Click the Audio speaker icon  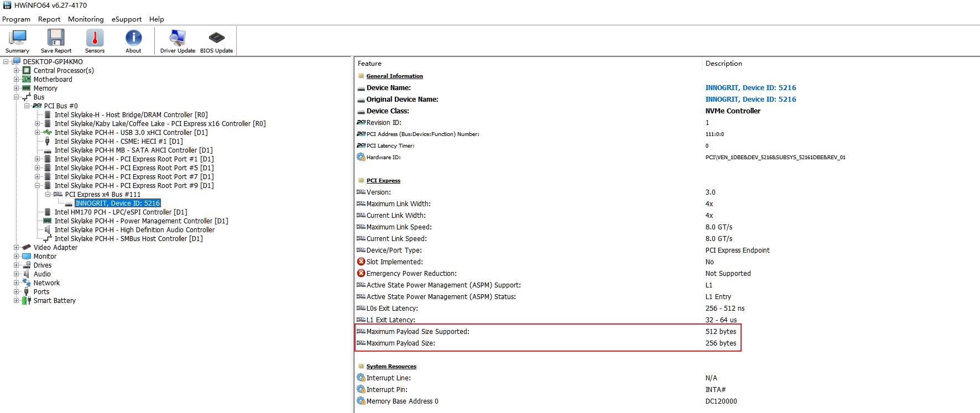(x=27, y=274)
